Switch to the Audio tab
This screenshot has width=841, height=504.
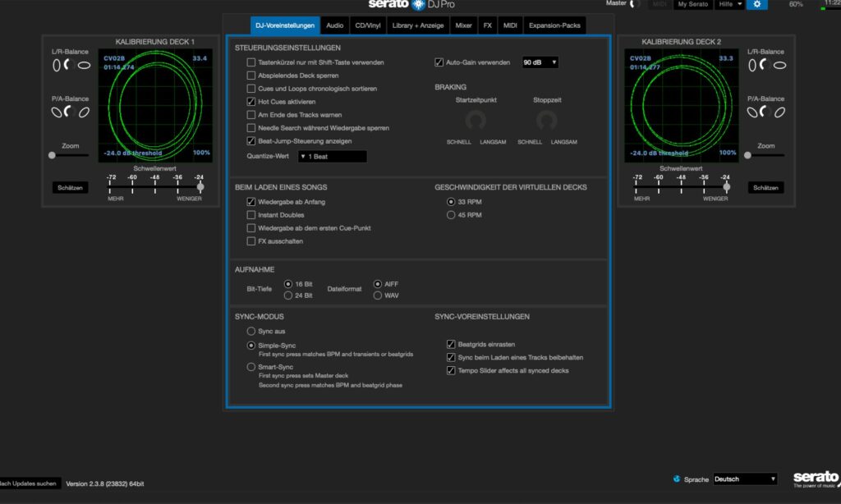coord(334,25)
